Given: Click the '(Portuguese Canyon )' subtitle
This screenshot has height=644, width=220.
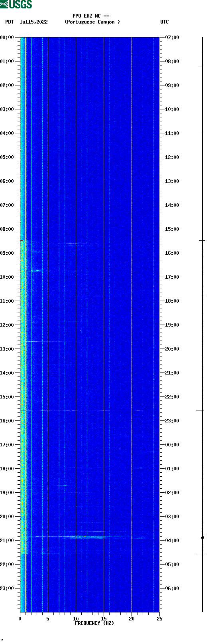Looking at the screenshot, I should [x=92, y=22].
